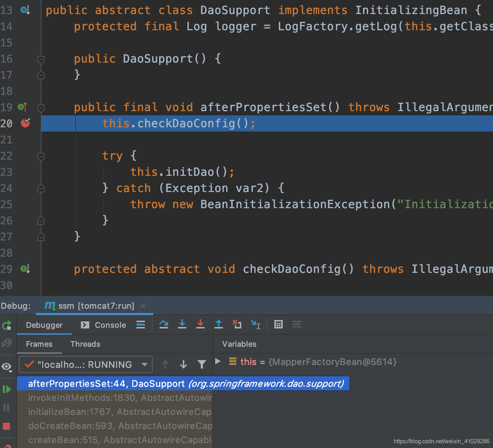Click the previous frame up arrow
Screen dimensions: 493x448
tap(165, 364)
